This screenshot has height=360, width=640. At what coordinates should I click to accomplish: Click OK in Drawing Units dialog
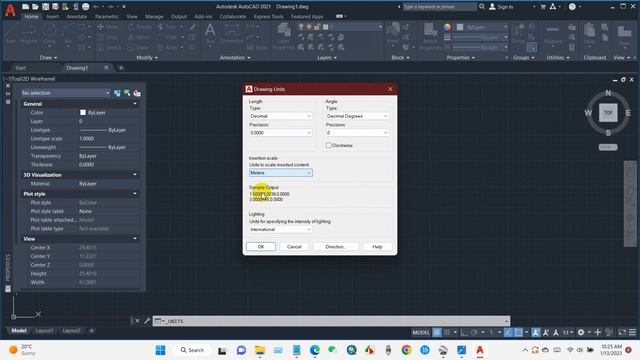[261, 247]
